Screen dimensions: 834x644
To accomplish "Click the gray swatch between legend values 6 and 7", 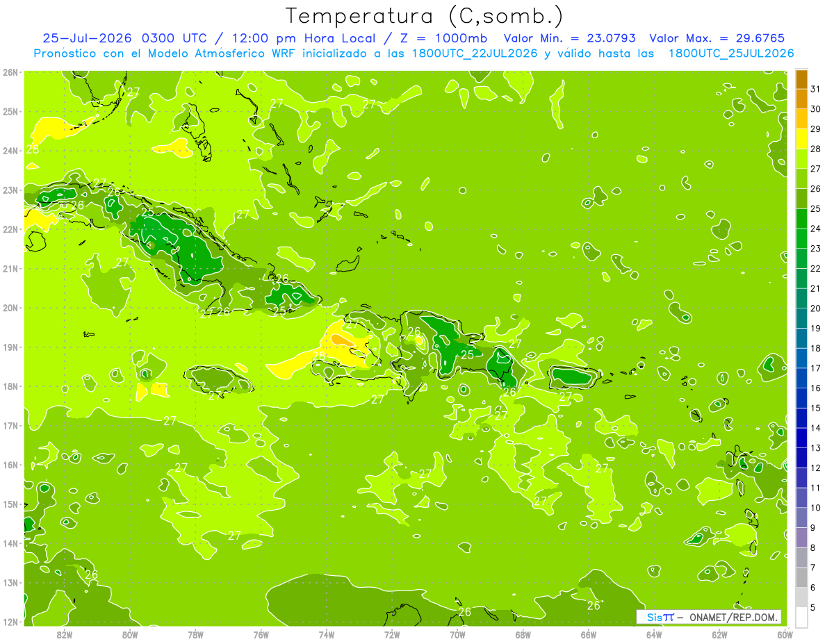I will 801,577.
